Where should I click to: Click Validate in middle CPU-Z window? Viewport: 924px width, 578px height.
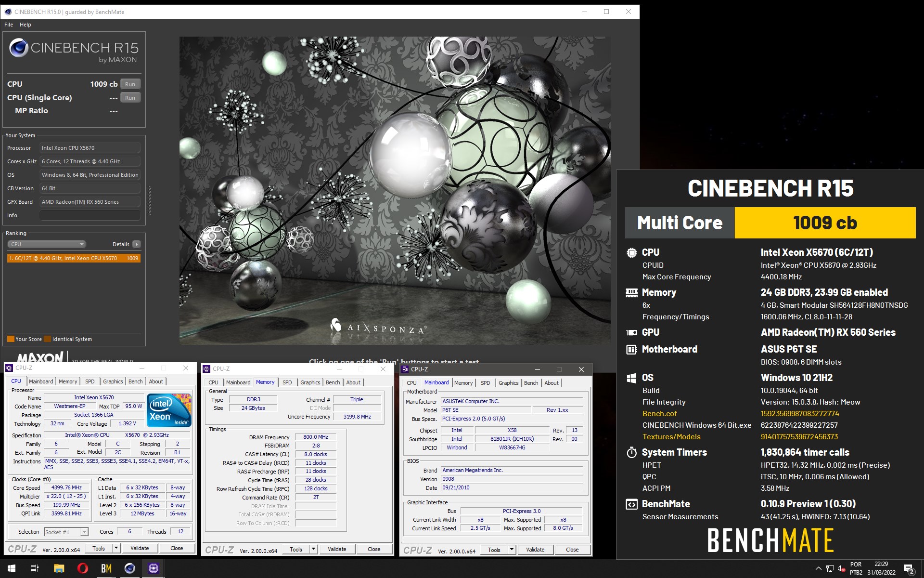tap(337, 549)
